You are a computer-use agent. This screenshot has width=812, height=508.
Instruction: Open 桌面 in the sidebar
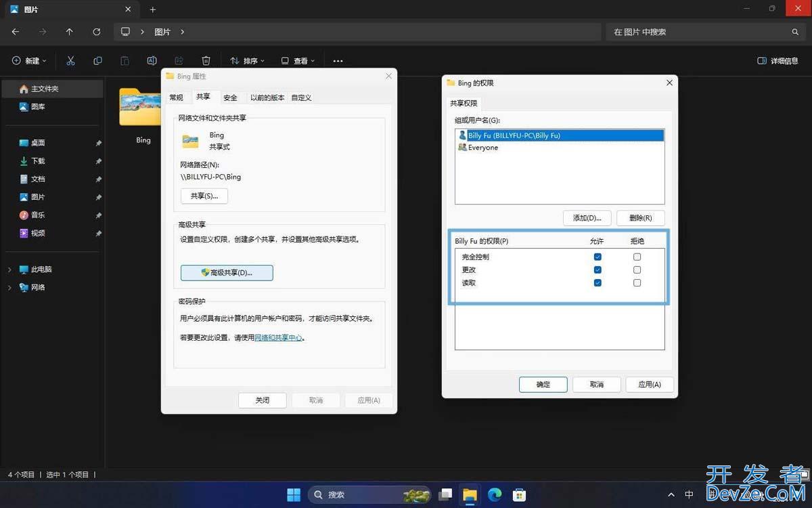click(x=53, y=143)
